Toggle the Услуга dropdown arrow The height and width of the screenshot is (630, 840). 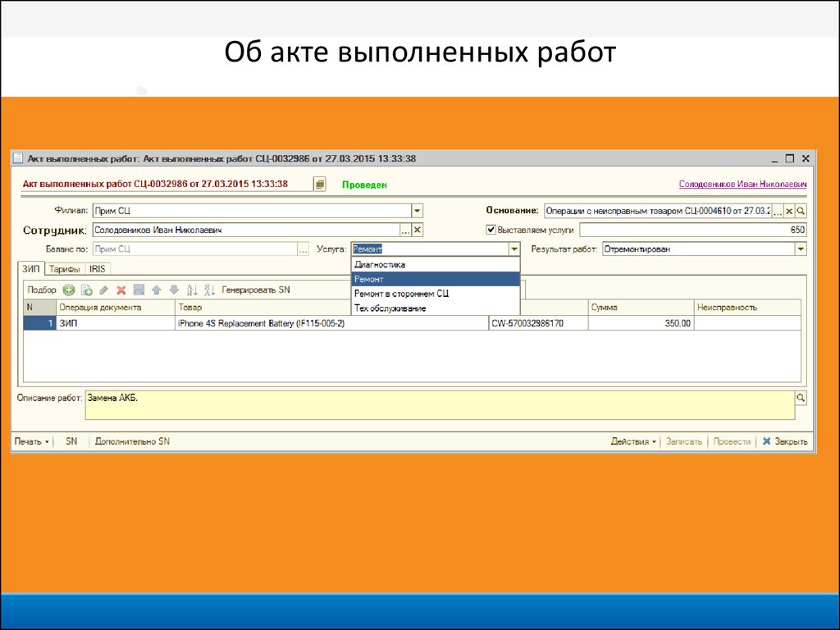(x=514, y=249)
